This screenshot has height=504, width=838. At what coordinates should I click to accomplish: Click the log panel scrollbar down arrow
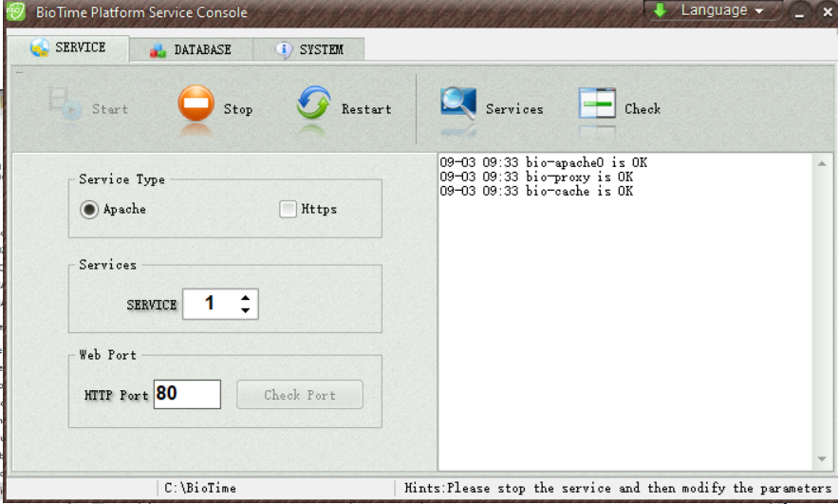[822, 459]
